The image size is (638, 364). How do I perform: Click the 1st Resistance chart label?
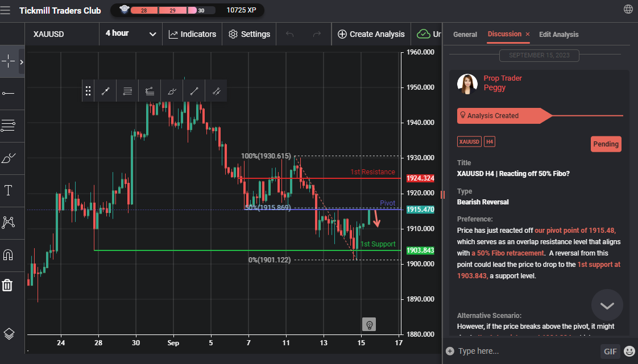372,172
